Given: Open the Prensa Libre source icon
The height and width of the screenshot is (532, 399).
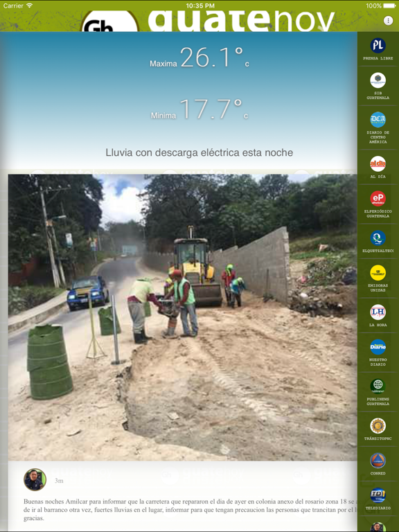Looking at the screenshot, I should [378, 45].
